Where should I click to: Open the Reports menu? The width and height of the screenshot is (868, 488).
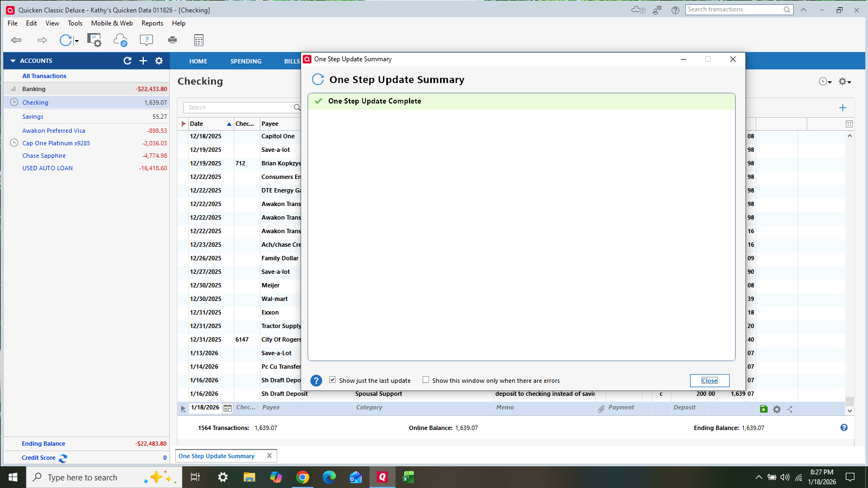pyautogui.click(x=152, y=23)
